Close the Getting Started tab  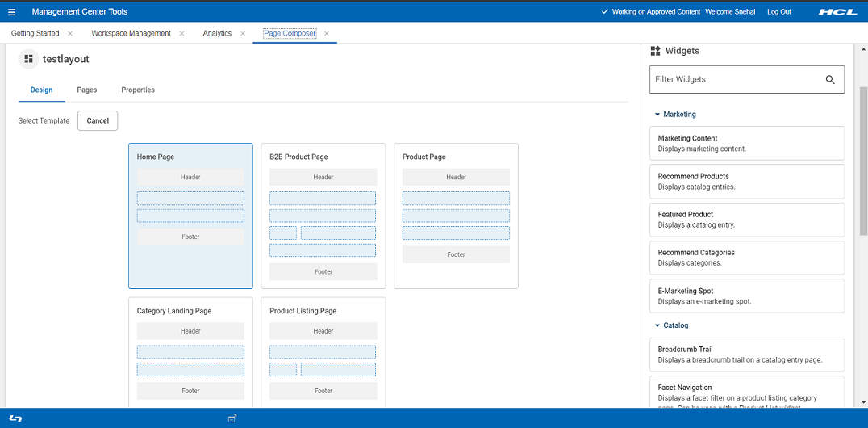pyautogui.click(x=70, y=34)
